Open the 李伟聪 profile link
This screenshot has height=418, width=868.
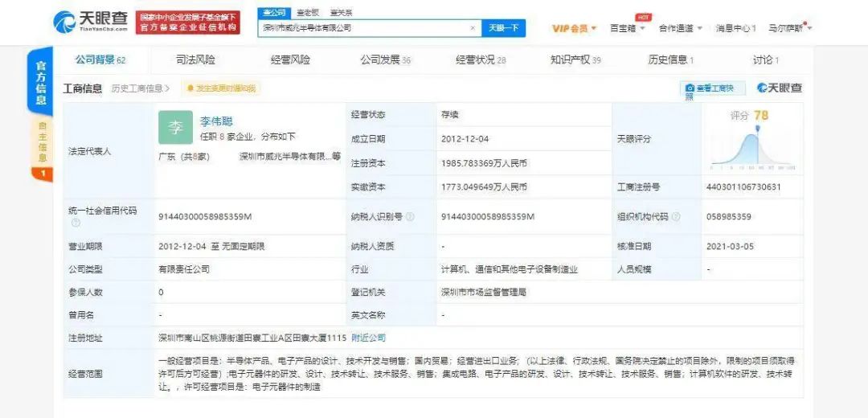[217, 121]
